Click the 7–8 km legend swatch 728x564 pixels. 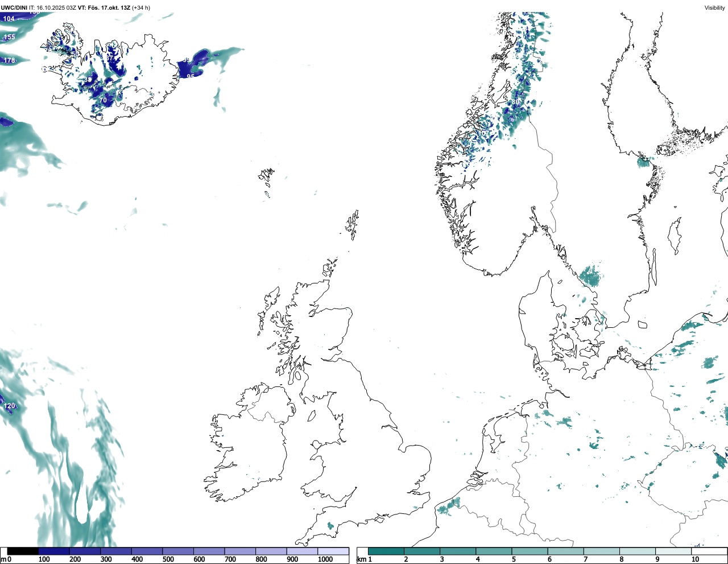point(601,551)
